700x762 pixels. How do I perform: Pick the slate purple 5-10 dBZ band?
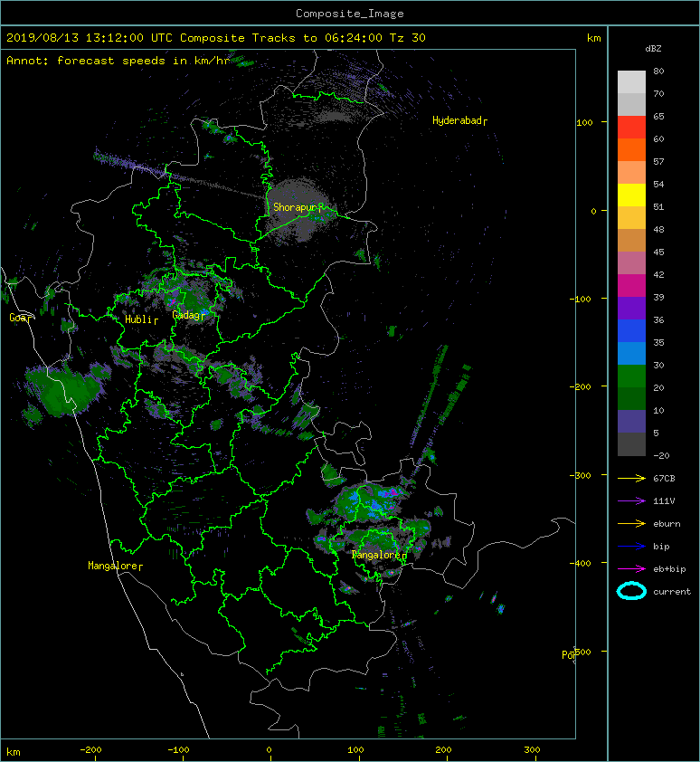coord(631,422)
